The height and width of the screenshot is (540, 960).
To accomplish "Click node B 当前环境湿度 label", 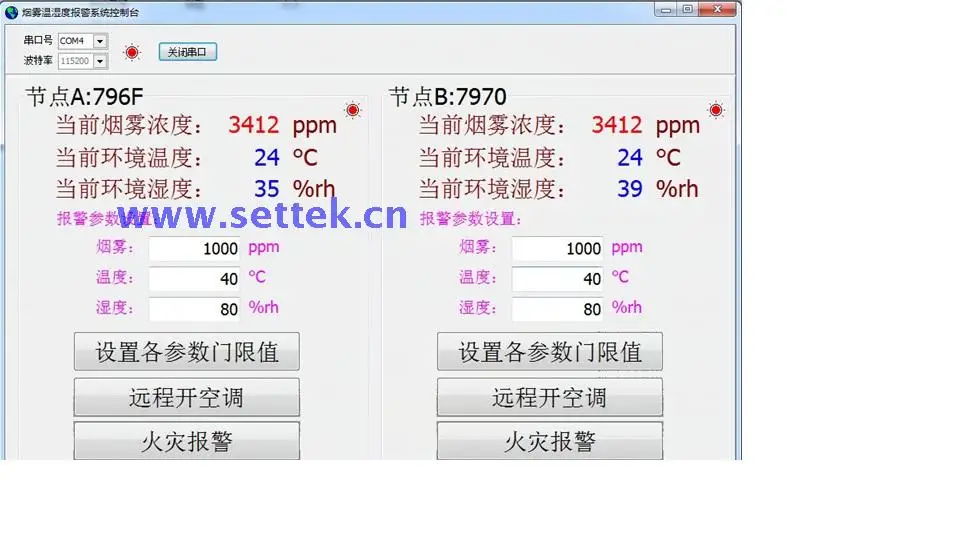I will pyautogui.click(x=492, y=189).
